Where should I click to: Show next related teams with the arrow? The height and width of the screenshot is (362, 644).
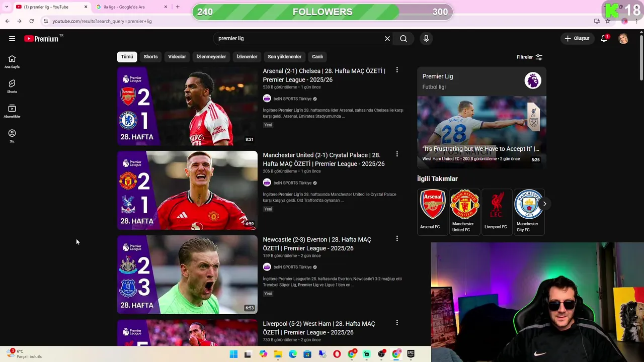[544, 204]
